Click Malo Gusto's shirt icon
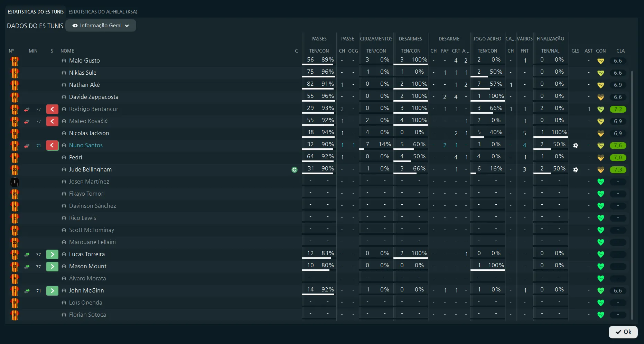644x344 pixels. [15, 61]
